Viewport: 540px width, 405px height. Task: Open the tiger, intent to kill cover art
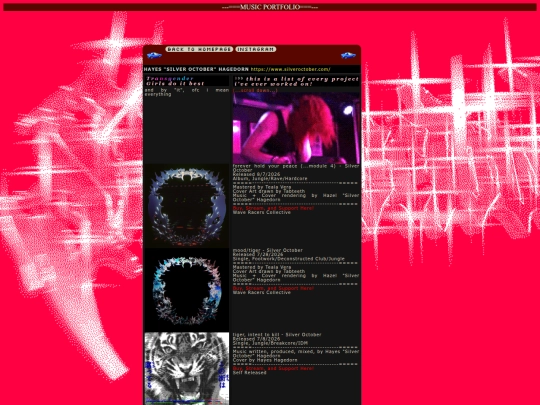187,368
